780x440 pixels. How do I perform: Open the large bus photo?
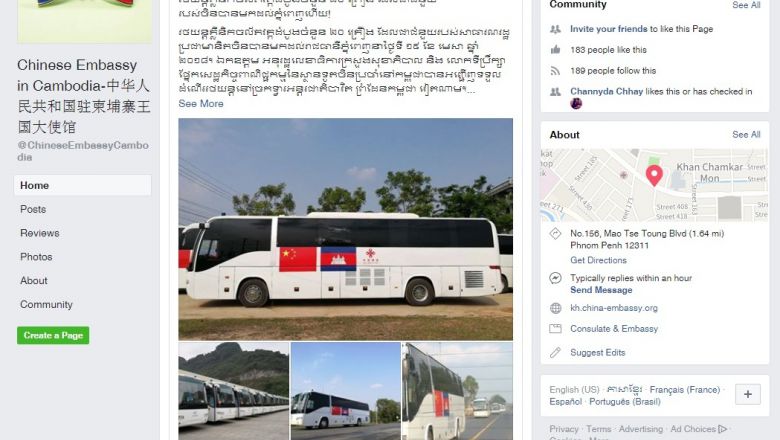346,229
